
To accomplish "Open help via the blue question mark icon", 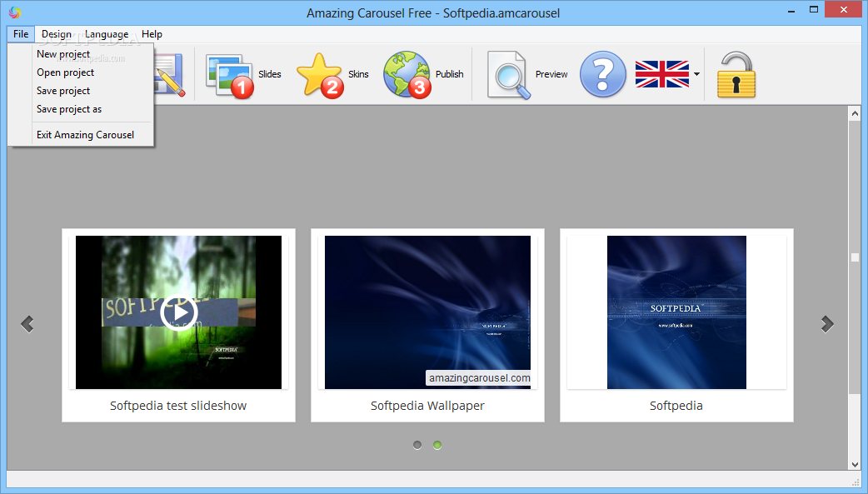I will (603, 74).
